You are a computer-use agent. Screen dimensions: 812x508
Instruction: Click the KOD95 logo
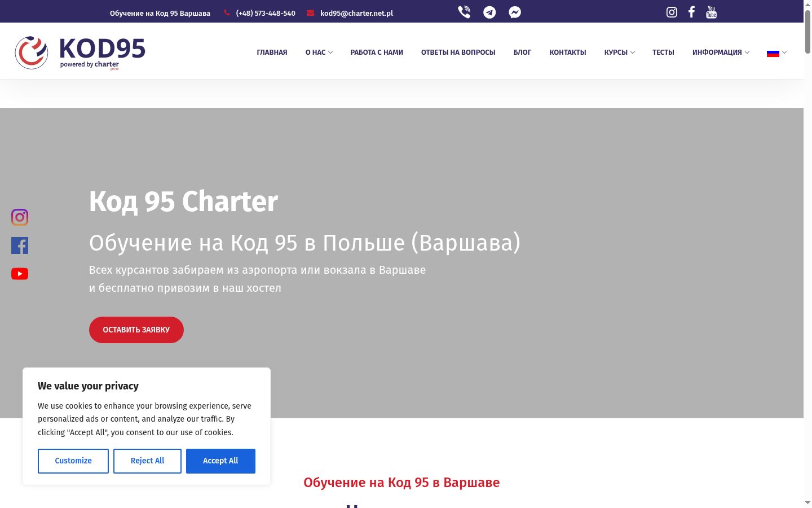(x=80, y=52)
